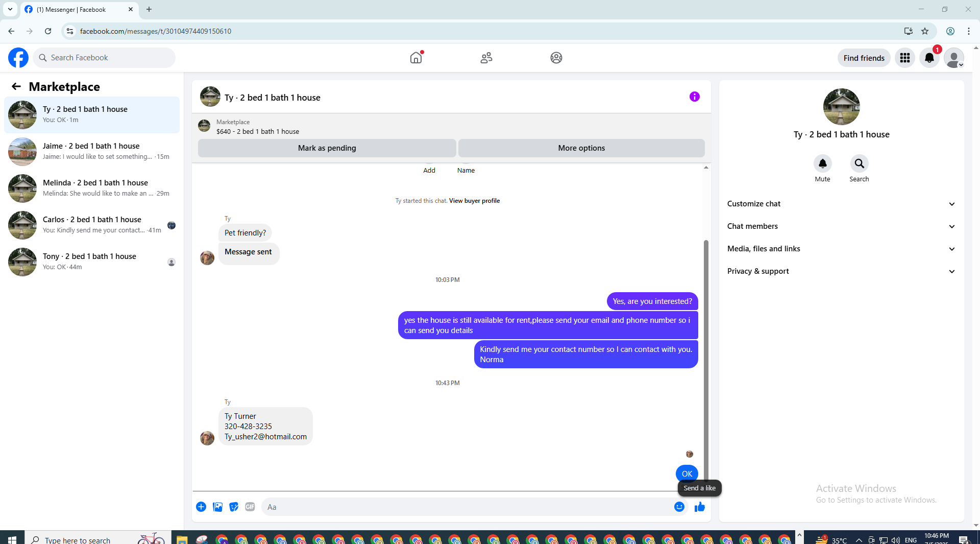Open View buyer profile link

[x=474, y=201]
